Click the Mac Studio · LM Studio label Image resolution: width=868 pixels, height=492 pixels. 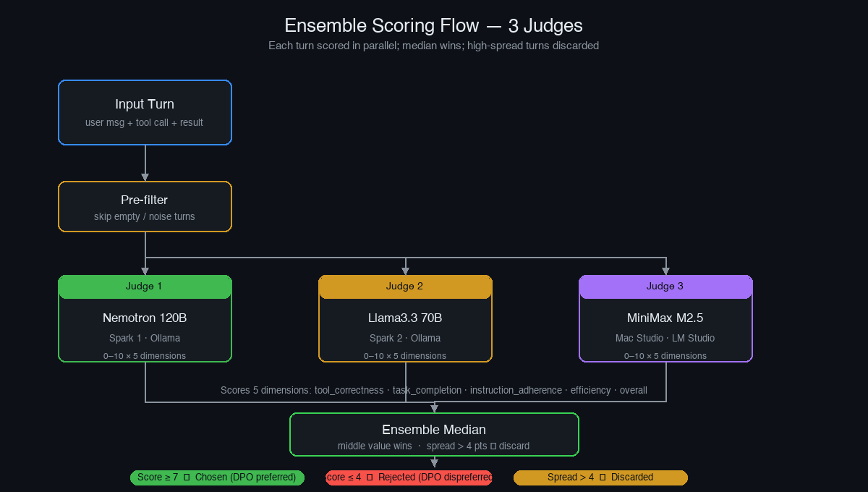pos(665,338)
